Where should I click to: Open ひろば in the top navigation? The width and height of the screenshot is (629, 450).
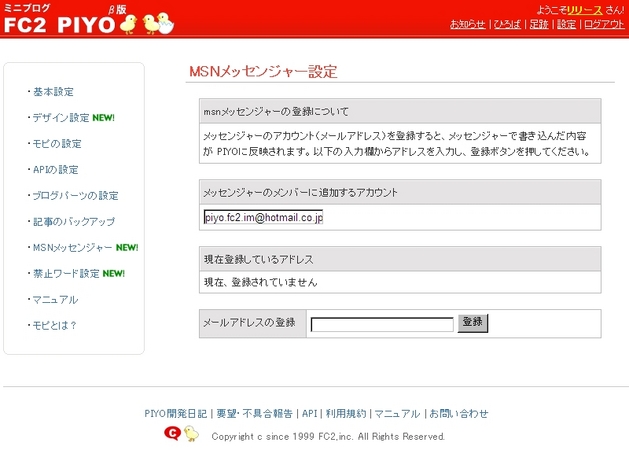(506, 24)
